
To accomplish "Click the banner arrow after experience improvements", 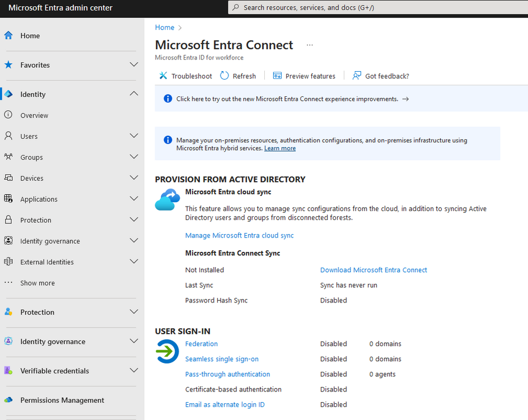I will 406,99.
